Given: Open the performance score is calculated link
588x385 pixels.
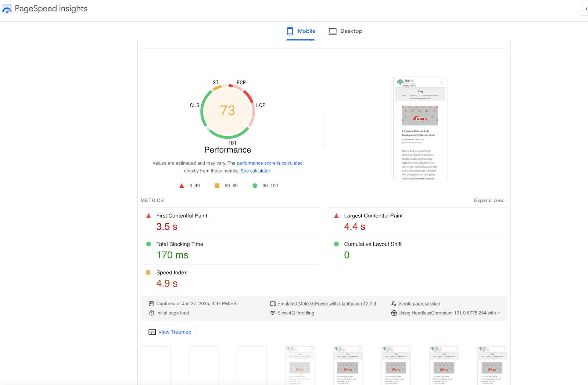Looking at the screenshot, I should tap(269, 163).
